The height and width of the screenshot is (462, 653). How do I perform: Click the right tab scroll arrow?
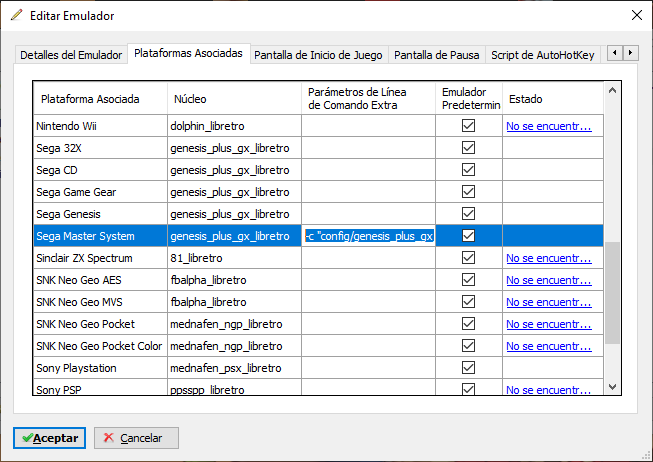pyautogui.click(x=631, y=53)
